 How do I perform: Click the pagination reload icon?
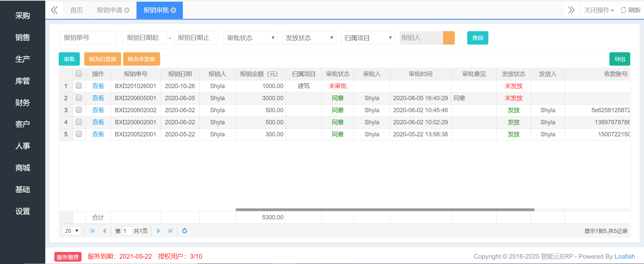tap(184, 231)
